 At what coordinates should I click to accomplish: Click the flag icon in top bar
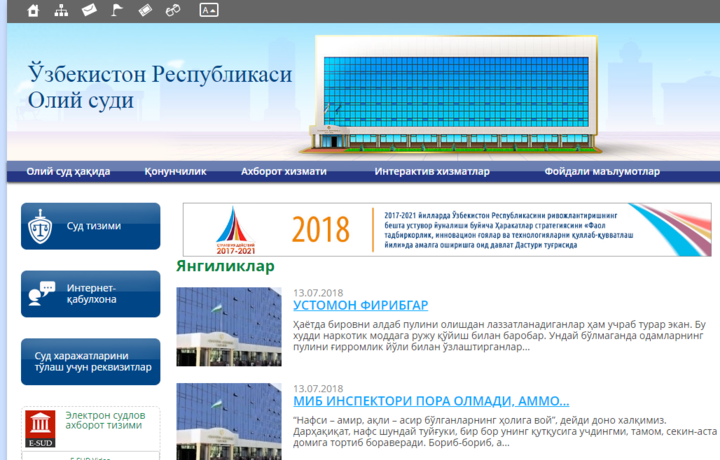117,10
